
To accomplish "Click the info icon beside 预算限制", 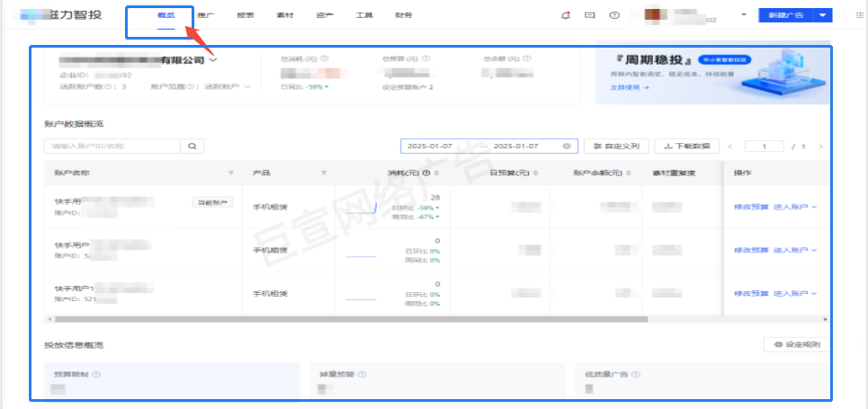I will point(96,375).
